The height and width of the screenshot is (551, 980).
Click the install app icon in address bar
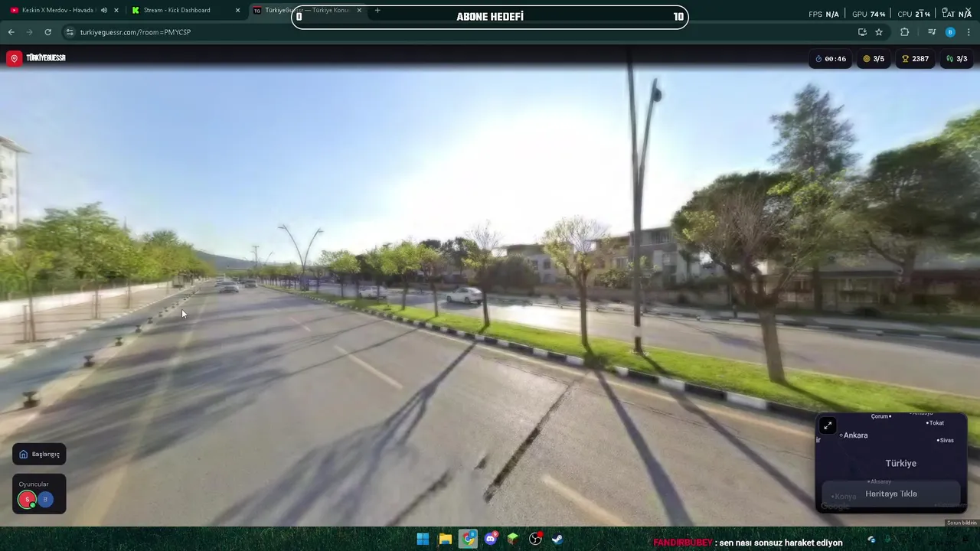pyautogui.click(x=862, y=32)
